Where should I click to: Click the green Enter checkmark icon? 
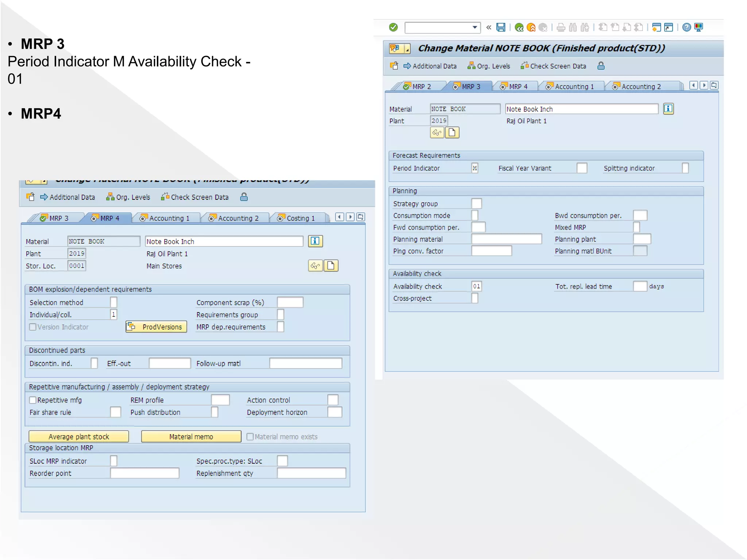pos(393,27)
